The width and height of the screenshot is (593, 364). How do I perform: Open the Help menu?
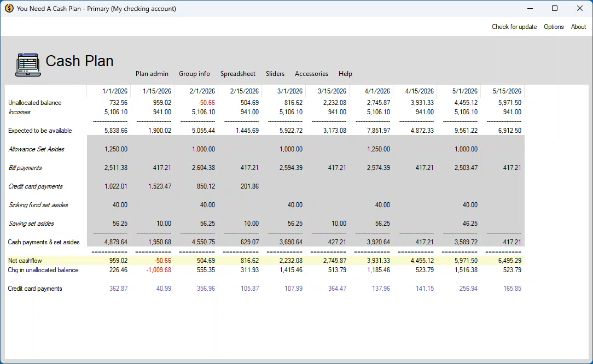[x=345, y=74]
